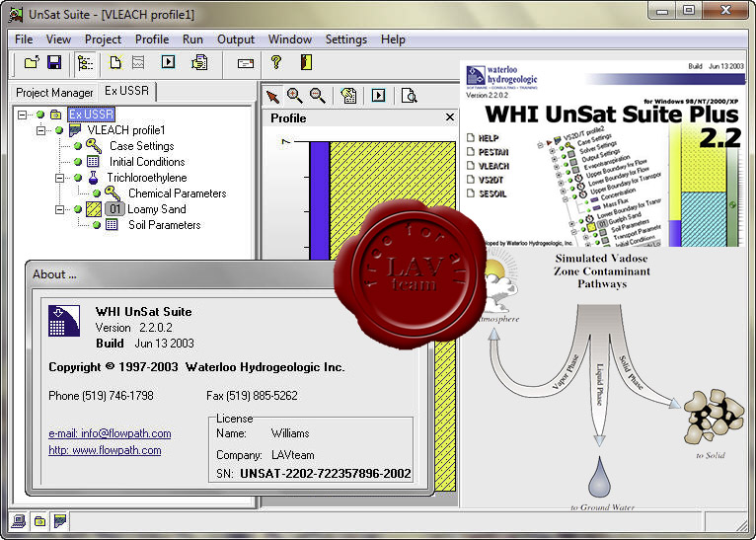The width and height of the screenshot is (756, 540).
Task: Click the Case Settings key icon
Action: click(94, 145)
